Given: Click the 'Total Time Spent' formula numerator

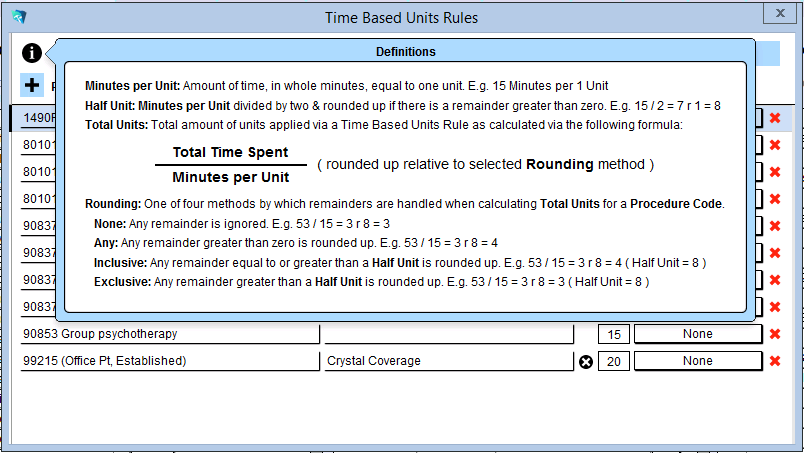Looking at the screenshot, I should point(230,152).
